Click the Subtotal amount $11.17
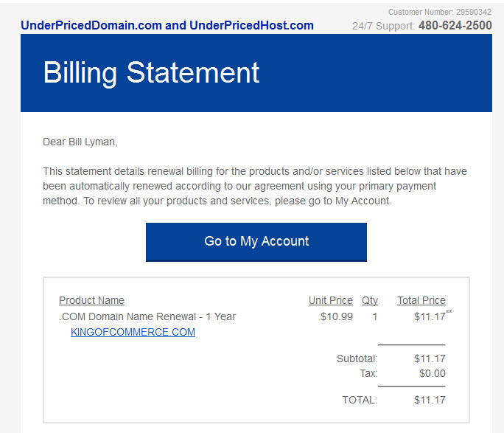504x433 pixels. point(430,358)
